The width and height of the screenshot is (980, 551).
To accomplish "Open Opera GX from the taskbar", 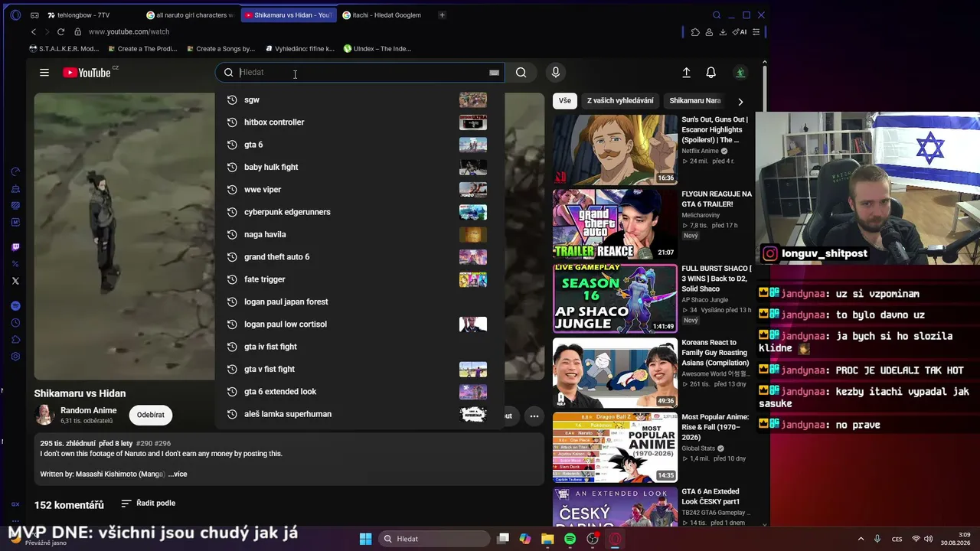I will pos(615,539).
